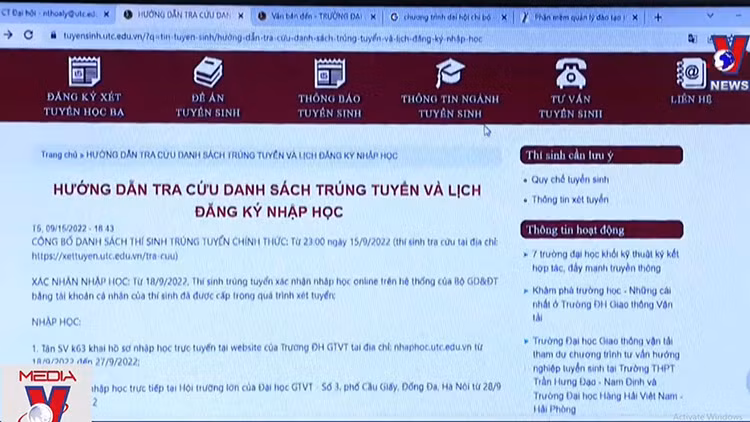Open the Thông báo tuyển sinh newspaper icon
Screen dimensions: 750x422
tap(330, 73)
